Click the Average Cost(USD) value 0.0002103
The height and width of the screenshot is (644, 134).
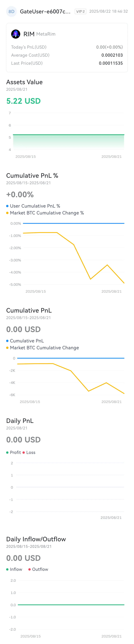(112, 55)
